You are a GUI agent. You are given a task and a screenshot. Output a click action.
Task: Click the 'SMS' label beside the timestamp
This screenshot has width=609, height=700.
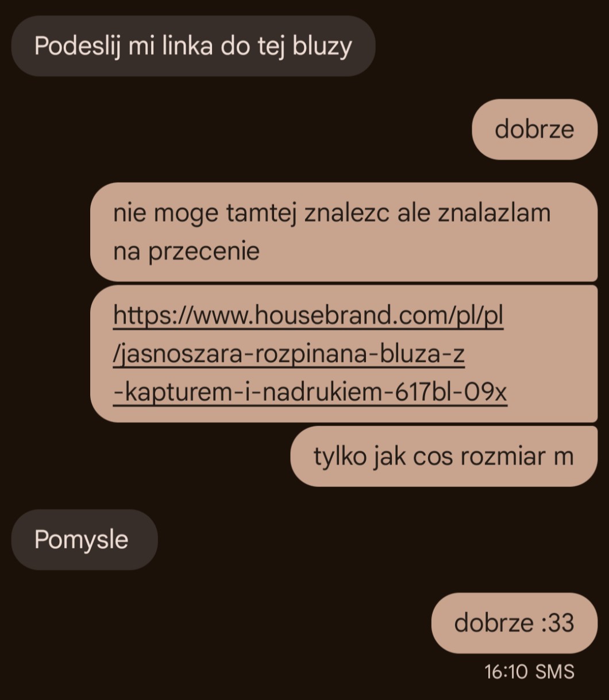[554, 672]
